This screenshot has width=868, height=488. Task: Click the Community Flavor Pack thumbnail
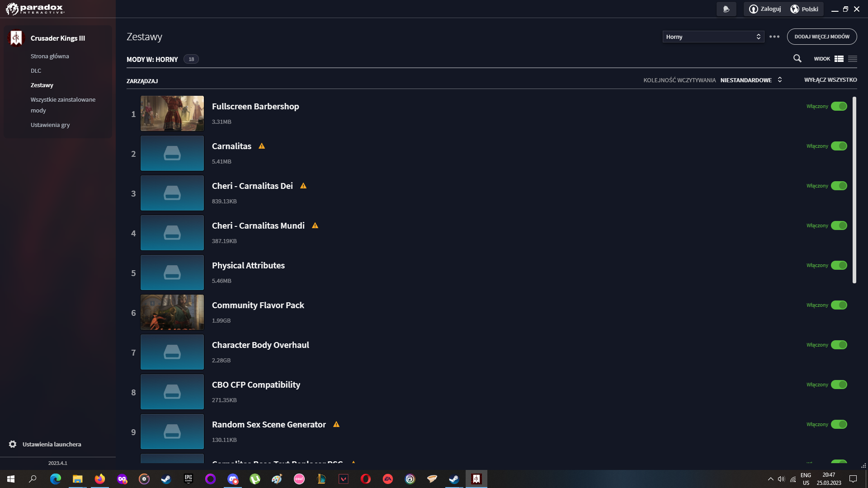(x=172, y=312)
